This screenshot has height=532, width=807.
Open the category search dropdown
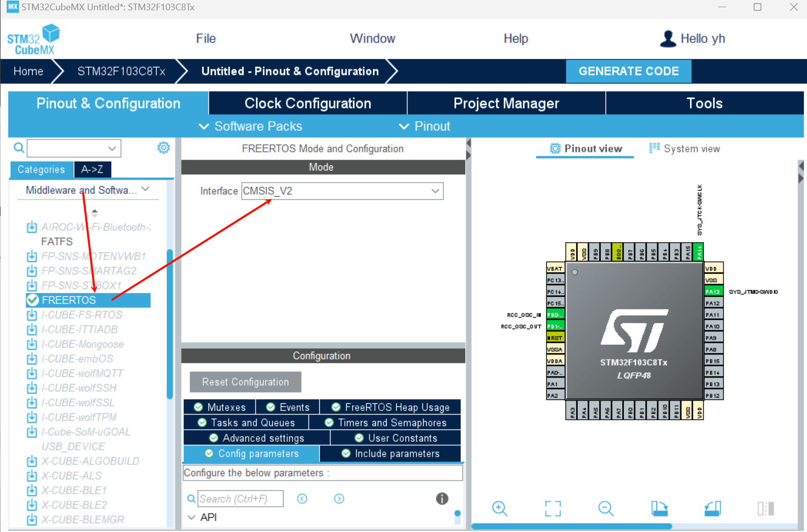pos(112,148)
